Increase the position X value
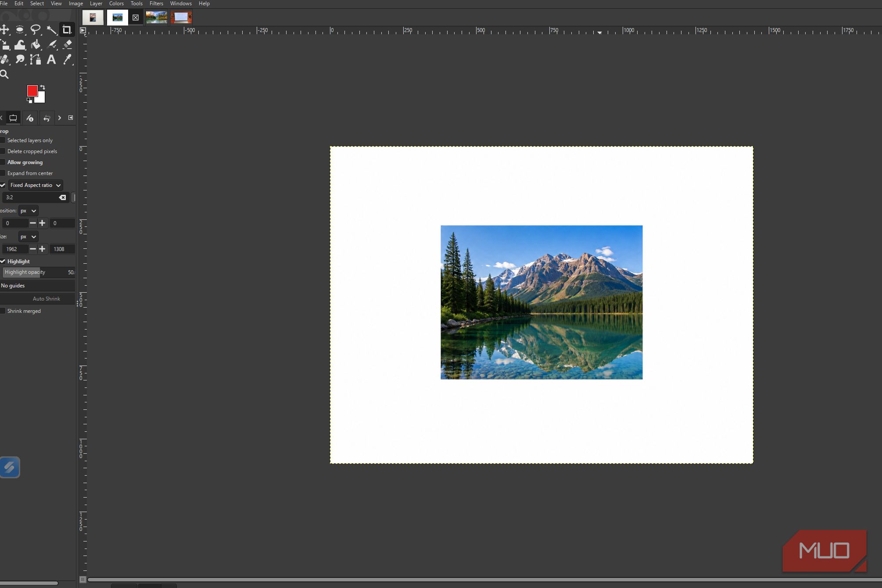 [42, 223]
